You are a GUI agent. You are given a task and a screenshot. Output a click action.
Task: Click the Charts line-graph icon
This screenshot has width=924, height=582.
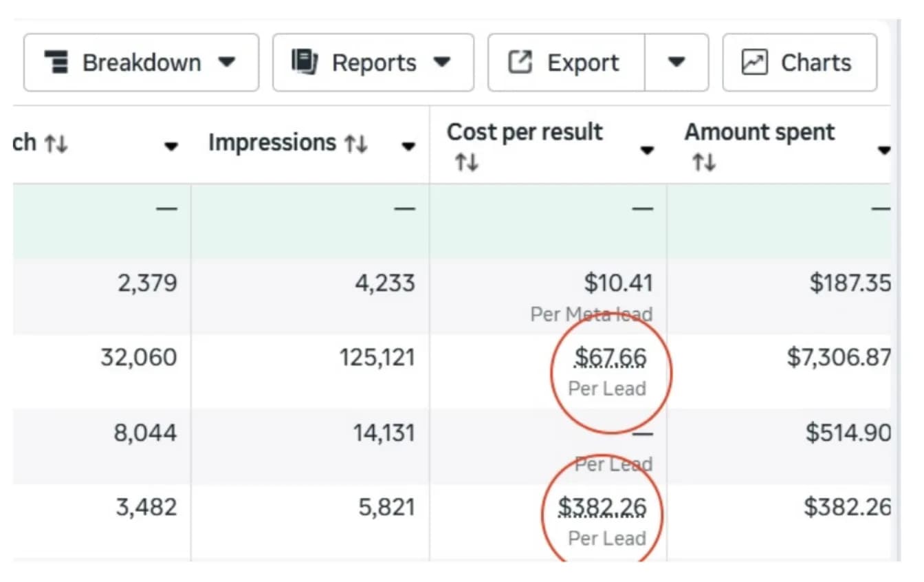click(755, 63)
